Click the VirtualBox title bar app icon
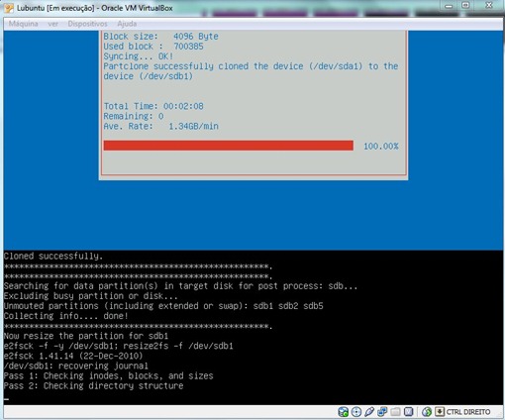505x420 pixels. click(x=9, y=8)
